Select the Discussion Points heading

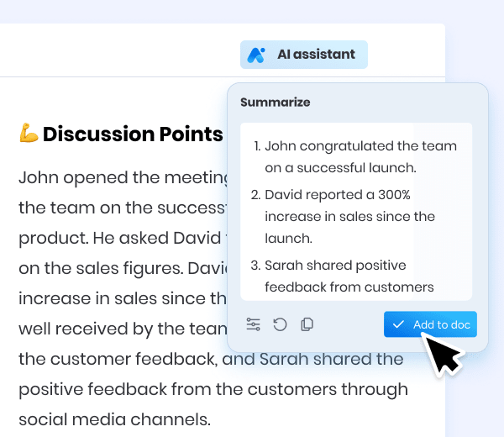tap(132, 134)
